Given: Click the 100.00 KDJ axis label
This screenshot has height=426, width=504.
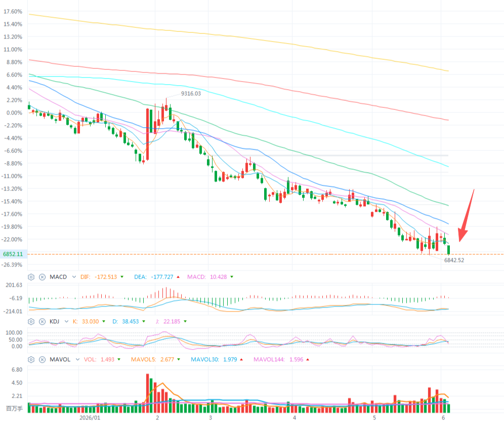Looking at the screenshot, I should (x=14, y=333).
